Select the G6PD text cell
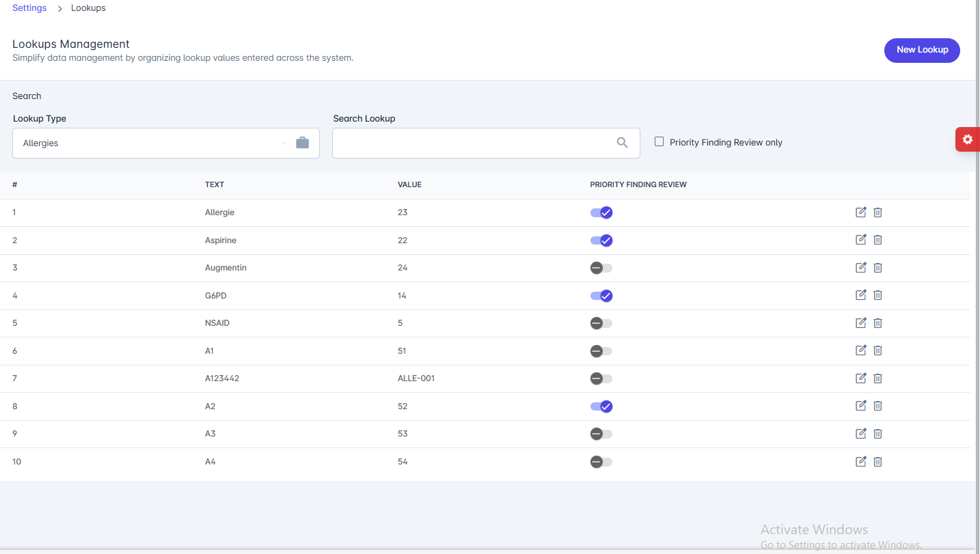The image size is (980, 554). (216, 296)
